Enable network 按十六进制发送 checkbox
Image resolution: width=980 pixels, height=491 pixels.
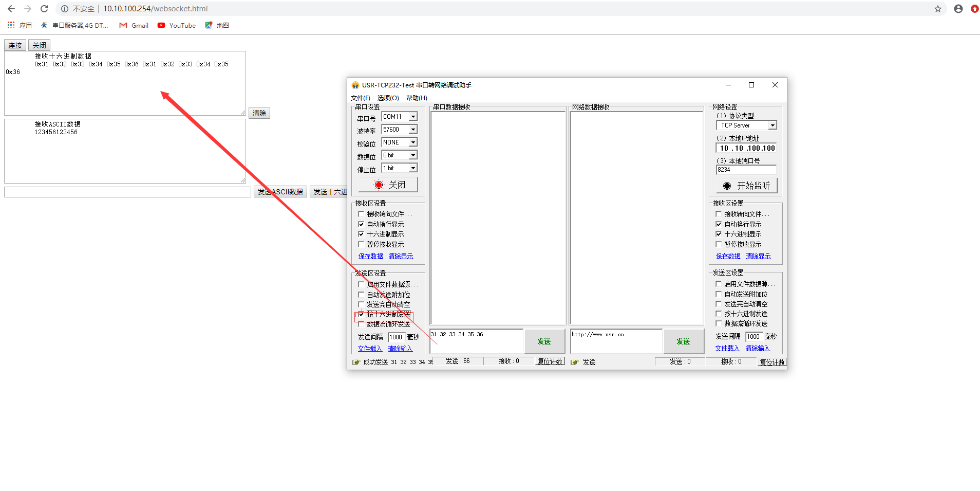719,314
